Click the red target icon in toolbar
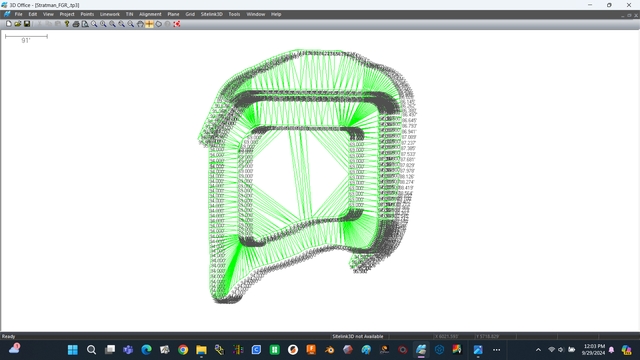Screen dimensions: 640x360 pos(177,24)
